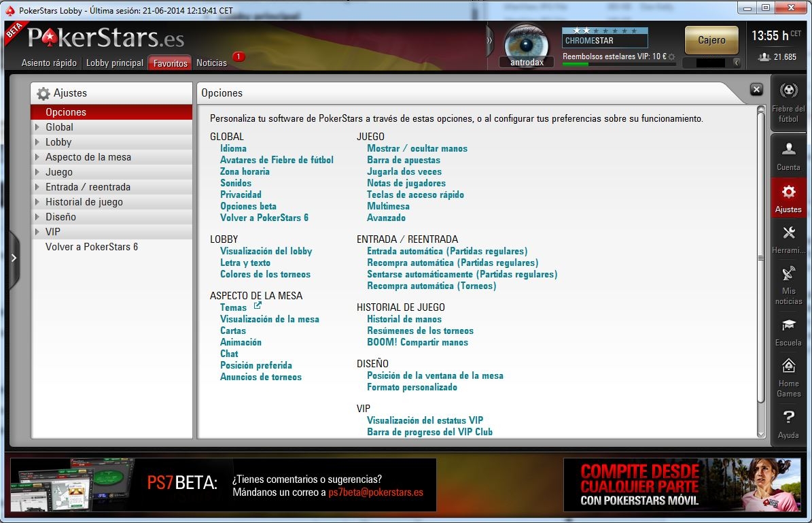
Task: Click the external link icon next to Temas
Action: (x=258, y=306)
